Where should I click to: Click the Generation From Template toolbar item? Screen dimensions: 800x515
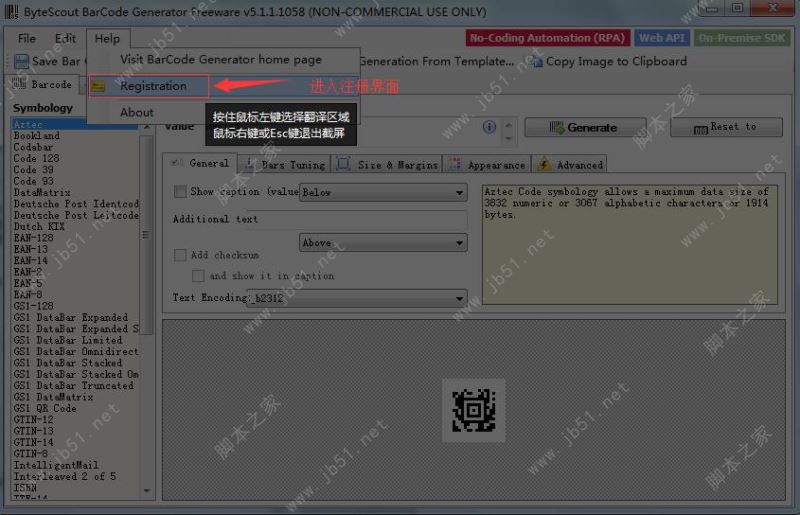(437, 61)
